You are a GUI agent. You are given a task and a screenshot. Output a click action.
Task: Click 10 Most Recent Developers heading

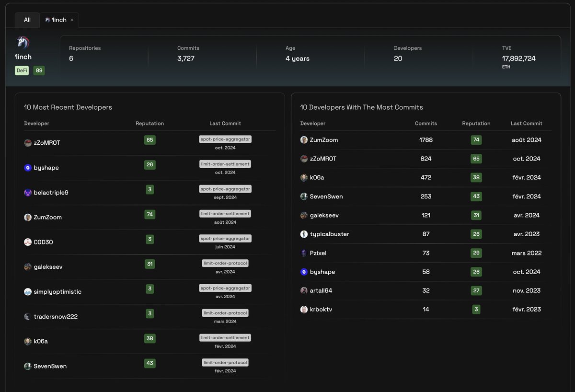68,107
